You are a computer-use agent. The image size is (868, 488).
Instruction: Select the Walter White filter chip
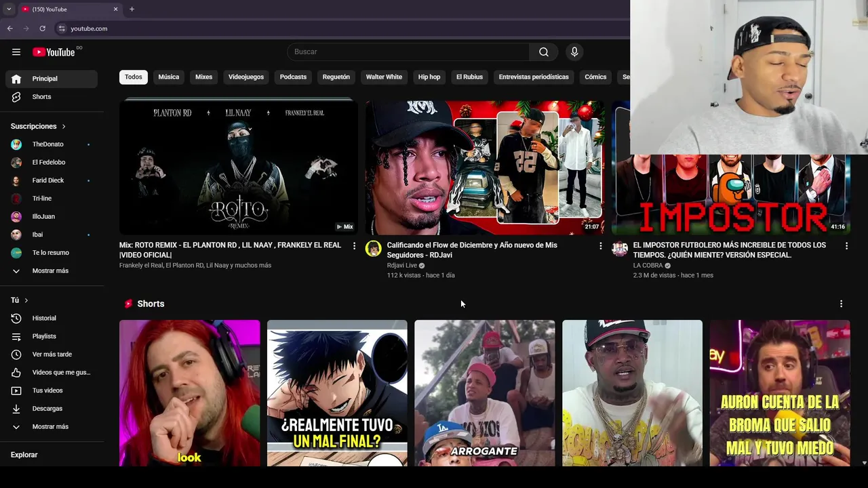pyautogui.click(x=384, y=77)
